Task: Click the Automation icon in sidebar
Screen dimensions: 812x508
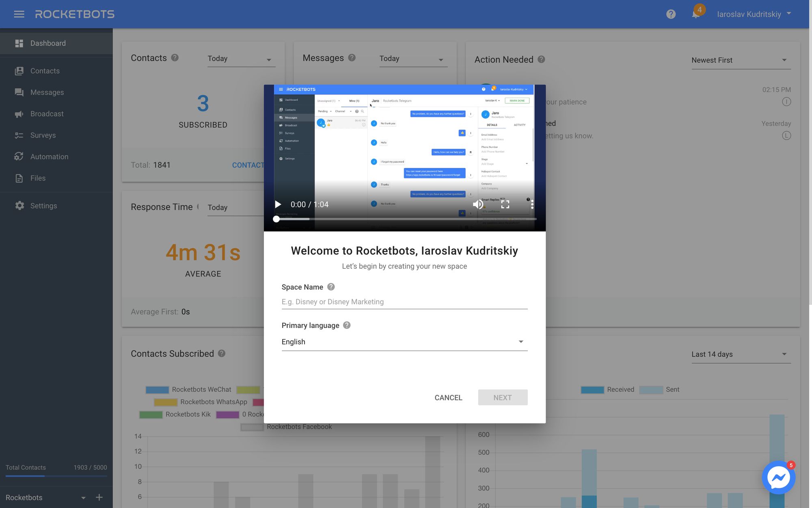Action: click(19, 156)
